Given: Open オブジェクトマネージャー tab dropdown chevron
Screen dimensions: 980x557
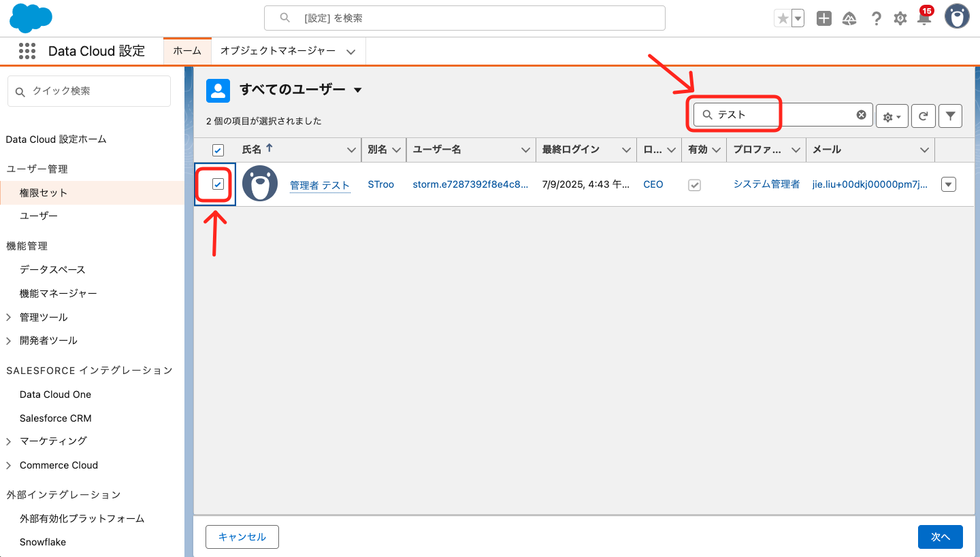Looking at the screenshot, I should tap(351, 52).
